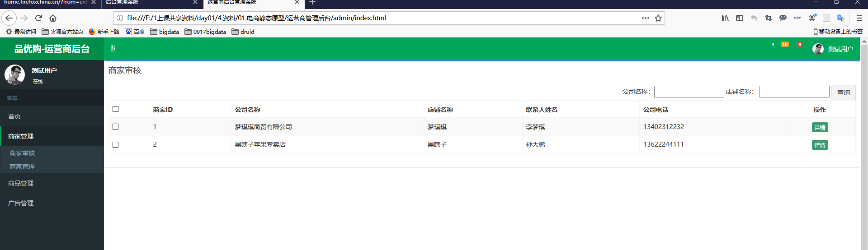Click contact name 孙大鹏
The width and height of the screenshot is (868, 250).
tap(535, 144)
